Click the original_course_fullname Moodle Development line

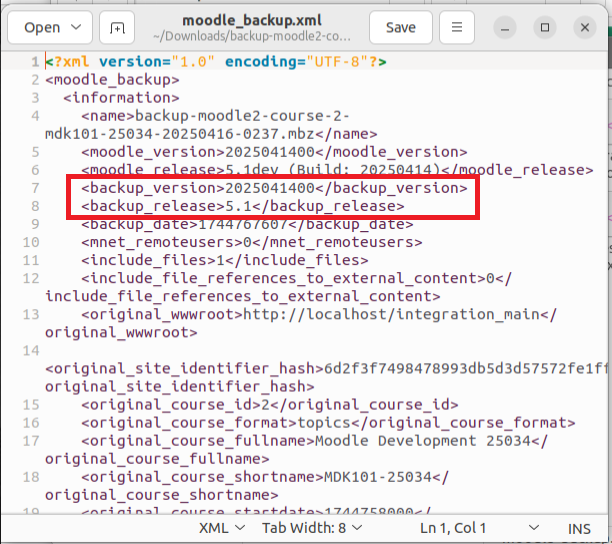pos(315,441)
